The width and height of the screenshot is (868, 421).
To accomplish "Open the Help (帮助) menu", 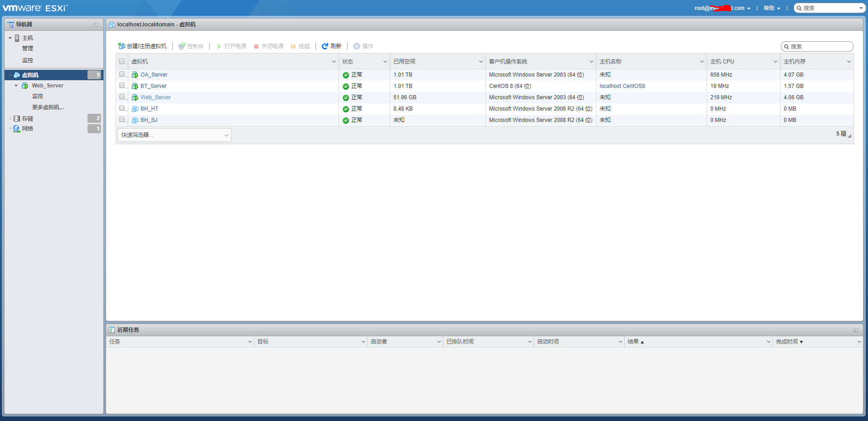I will [x=772, y=8].
